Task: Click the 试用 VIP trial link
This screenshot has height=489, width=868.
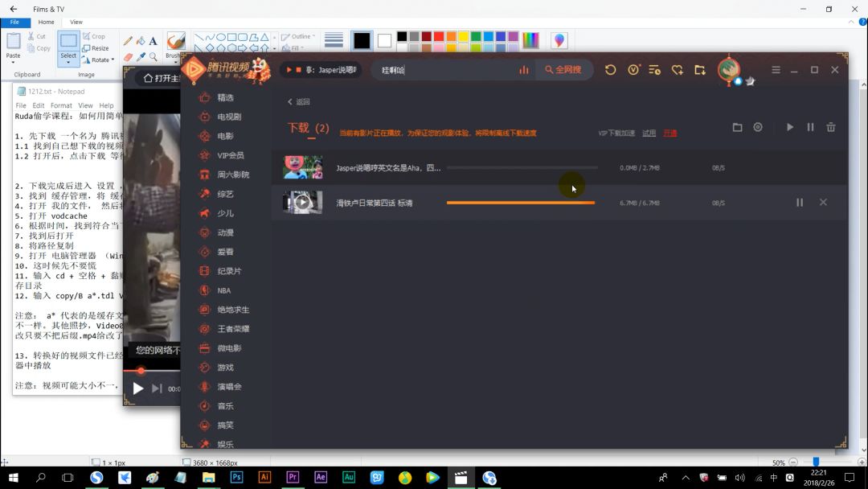Action: [x=649, y=133]
